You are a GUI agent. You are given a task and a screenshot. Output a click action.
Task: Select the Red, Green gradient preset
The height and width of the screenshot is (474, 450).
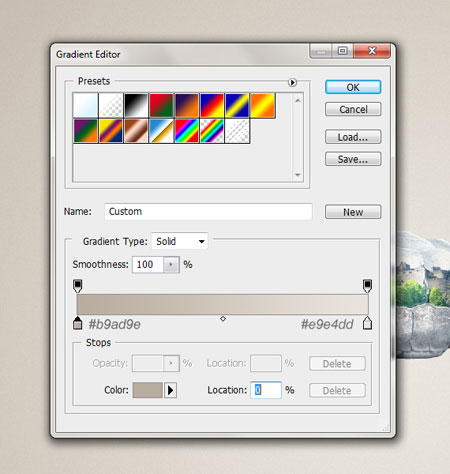(x=162, y=105)
